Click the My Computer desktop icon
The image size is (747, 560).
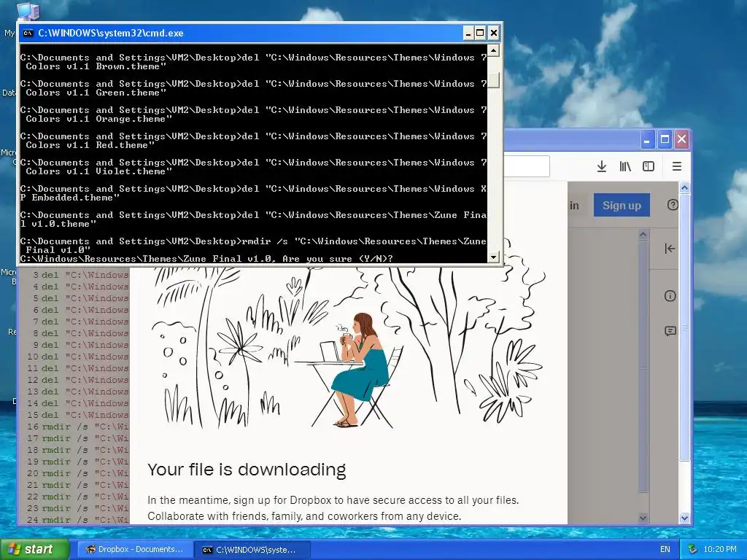click(x=28, y=12)
